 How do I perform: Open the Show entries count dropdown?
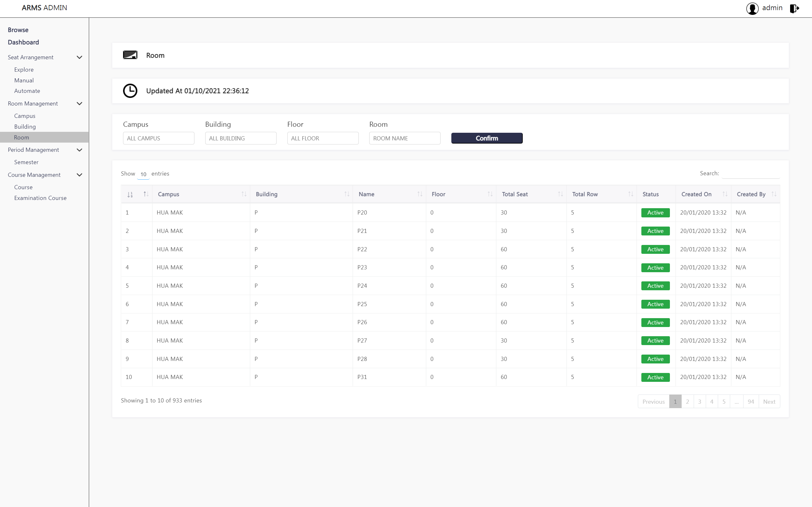pos(143,174)
